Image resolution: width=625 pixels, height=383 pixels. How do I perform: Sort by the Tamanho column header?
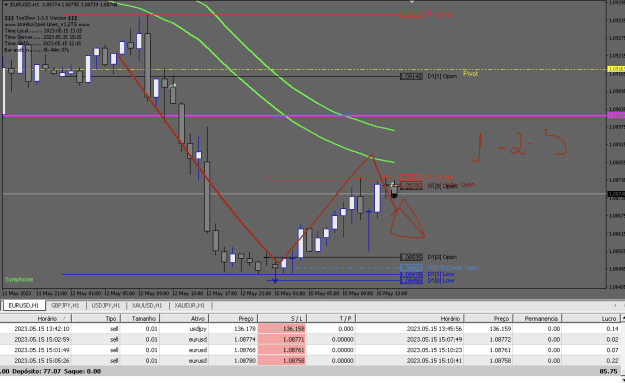tap(140, 318)
